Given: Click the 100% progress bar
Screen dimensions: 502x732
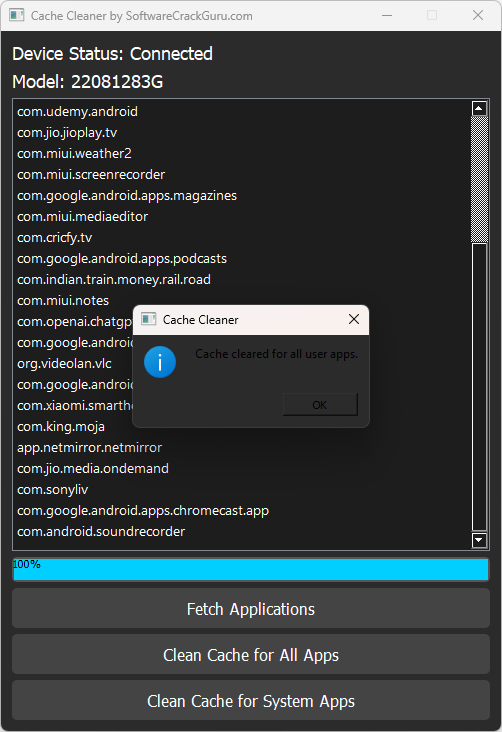Looking at the screenshot, I should tap(251, 569).
